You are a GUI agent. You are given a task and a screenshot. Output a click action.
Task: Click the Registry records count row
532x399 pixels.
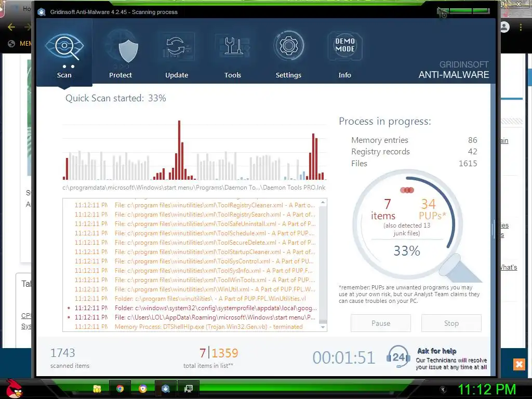pyautogui.click(x=414, y=152)
